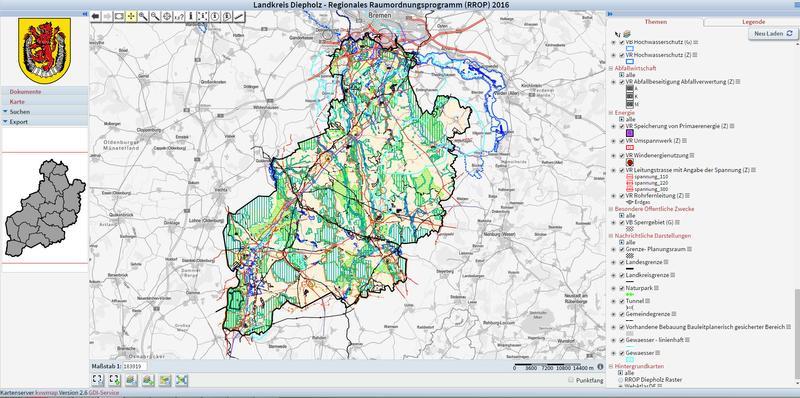
Task: Uncheck the VR Windenergienutzung layer
Action: 621,155
